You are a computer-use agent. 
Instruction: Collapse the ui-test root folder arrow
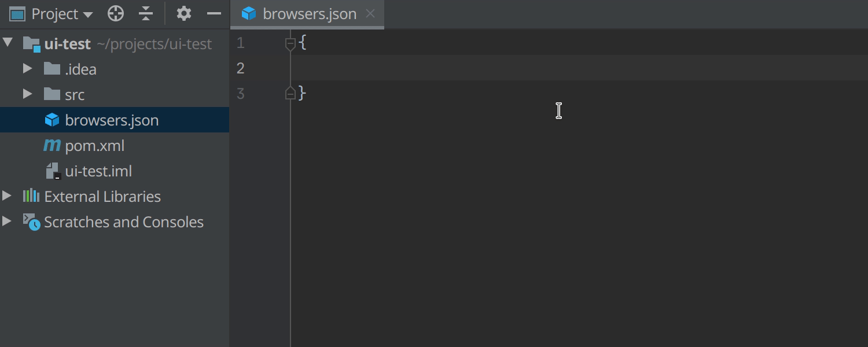point(8,42)
